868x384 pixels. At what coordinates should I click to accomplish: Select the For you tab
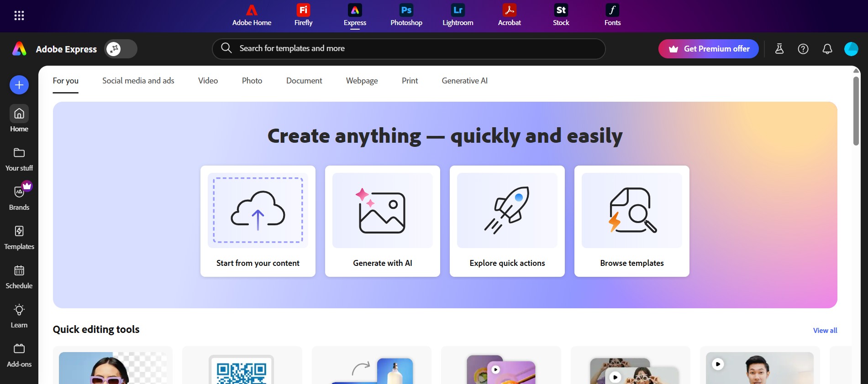pyautogui.click(x=66, y=81)
